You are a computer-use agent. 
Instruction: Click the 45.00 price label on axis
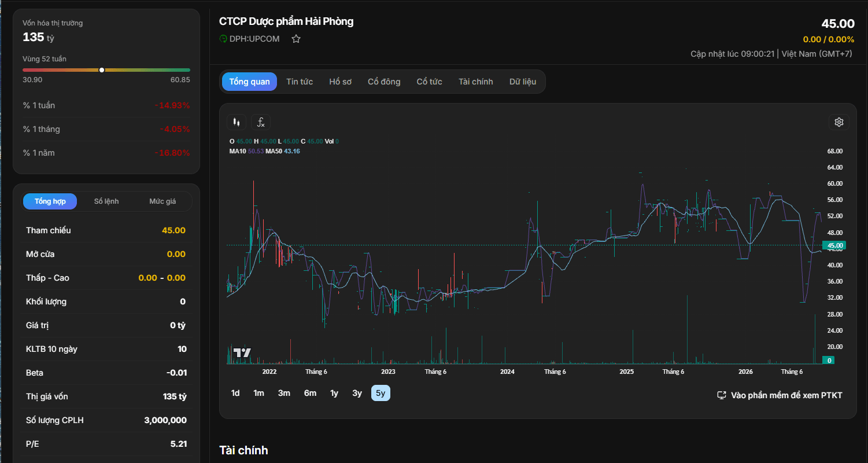pos(836,245)
